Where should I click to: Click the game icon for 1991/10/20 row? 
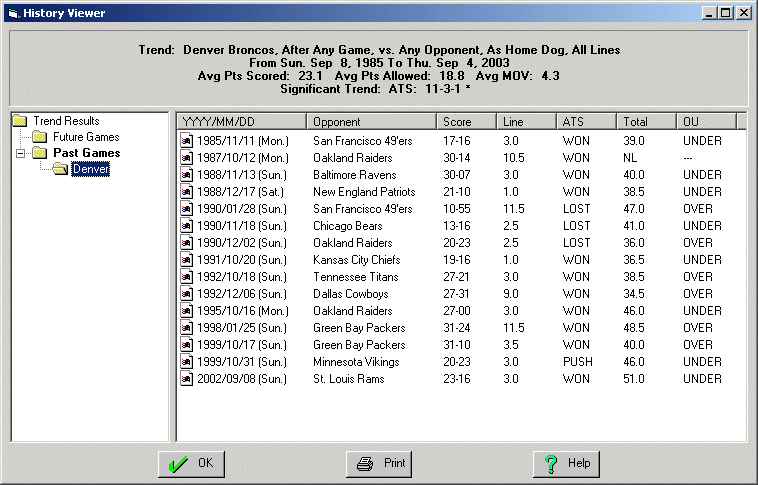(x=187, y=260)
